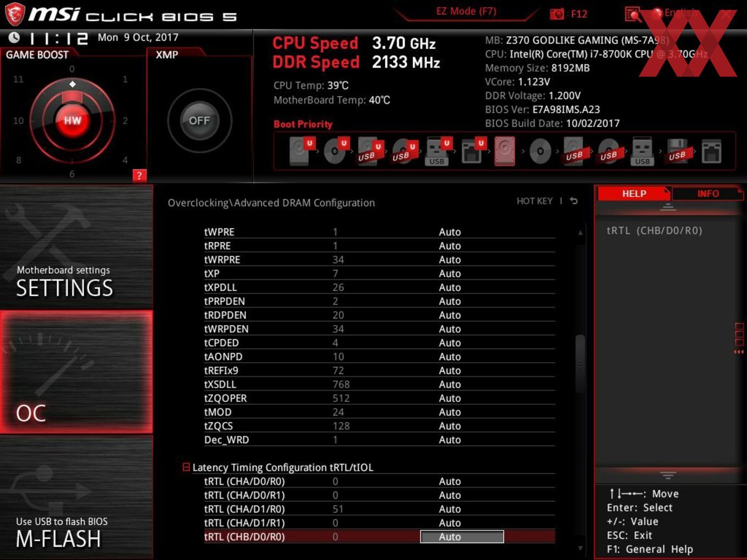Set the Auto value for tAONPD
The image size is (747, 560).
tap(450, 357)
